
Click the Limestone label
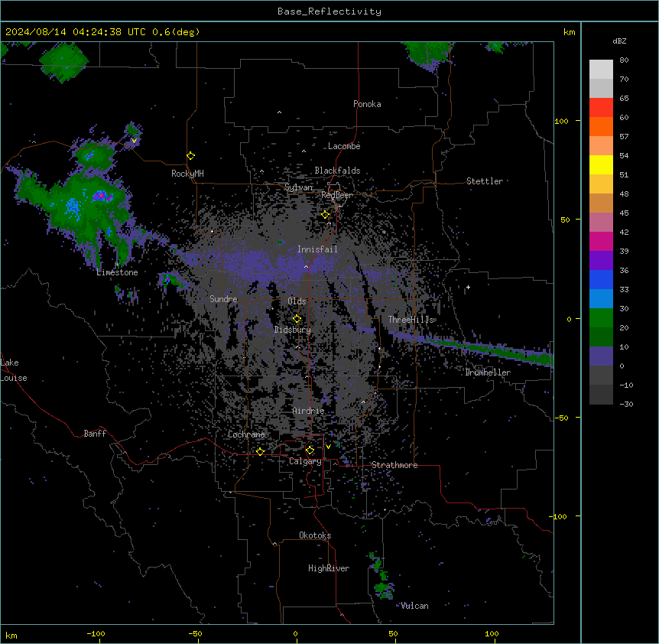coord(117,272)
